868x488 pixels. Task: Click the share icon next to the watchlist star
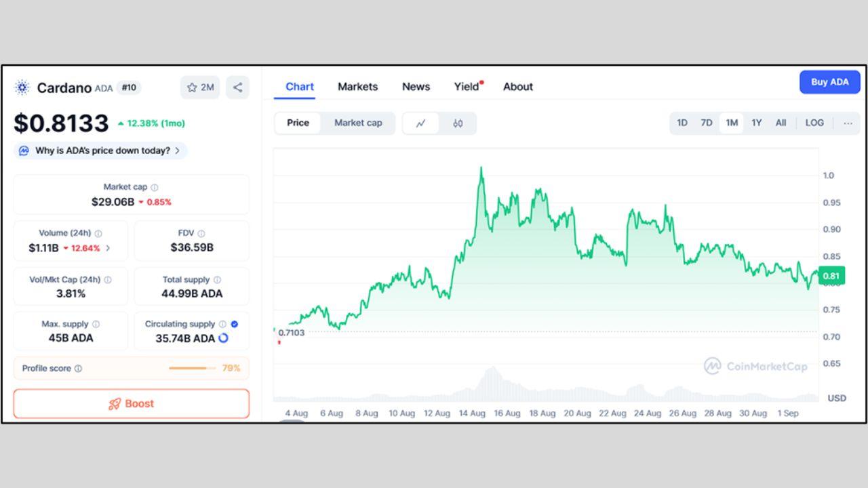pyautogui.click(x=237, y=87)
